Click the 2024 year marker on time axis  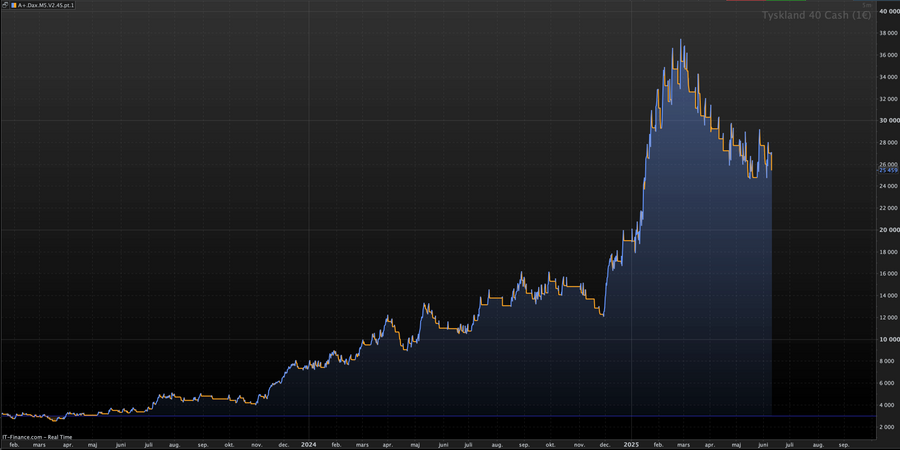(309, 444)
